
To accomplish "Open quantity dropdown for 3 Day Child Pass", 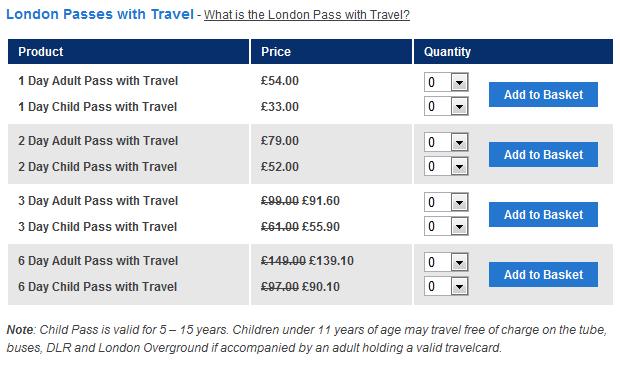I will point(446,226).
